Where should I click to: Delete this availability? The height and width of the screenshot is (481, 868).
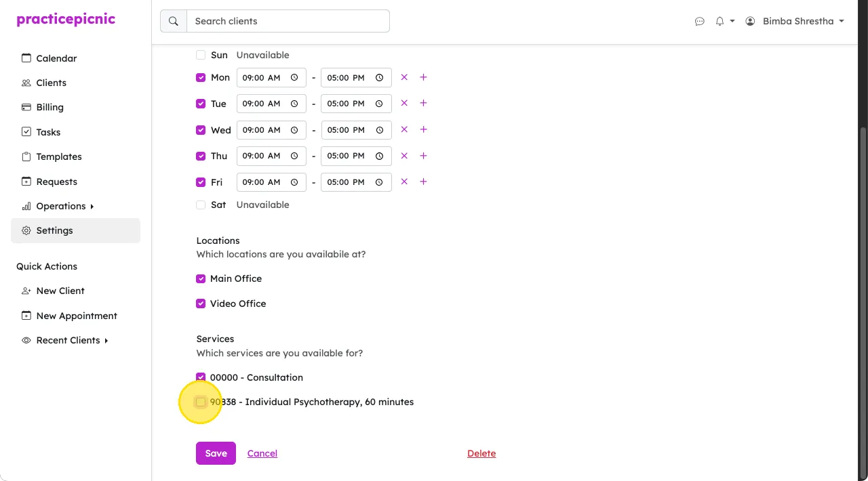(481, 453)
